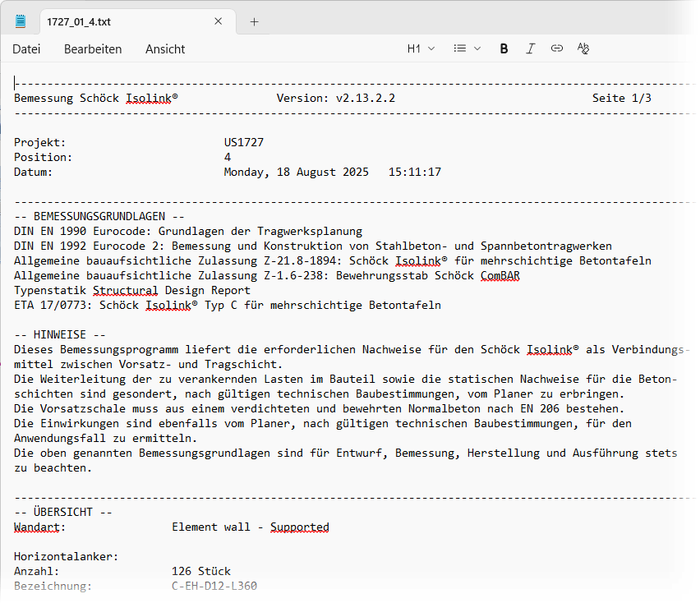Clear formatting with the eraser icon
The image size is (700, 603).
click(x=583, y=48)
